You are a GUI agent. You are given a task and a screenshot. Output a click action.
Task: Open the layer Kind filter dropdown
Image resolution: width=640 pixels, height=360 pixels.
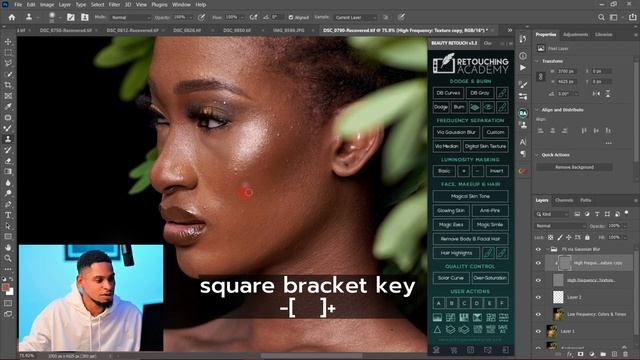[552, 214]
